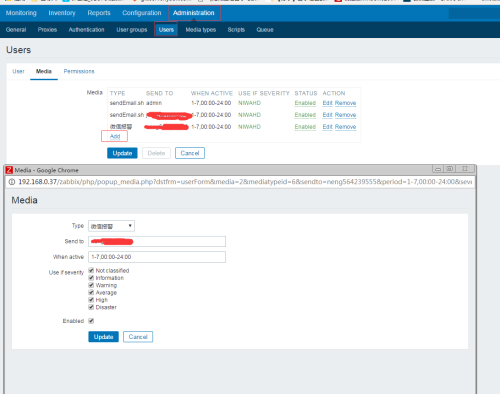Click Cancel button in Media popup
Image resolution: width=500 pixels, height=394 pixels.
point(138,337)
